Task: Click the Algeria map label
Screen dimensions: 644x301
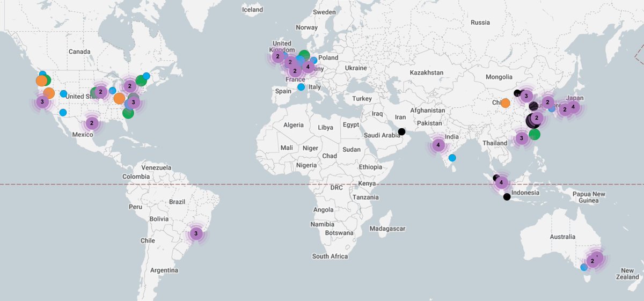Action: [293, 124]
